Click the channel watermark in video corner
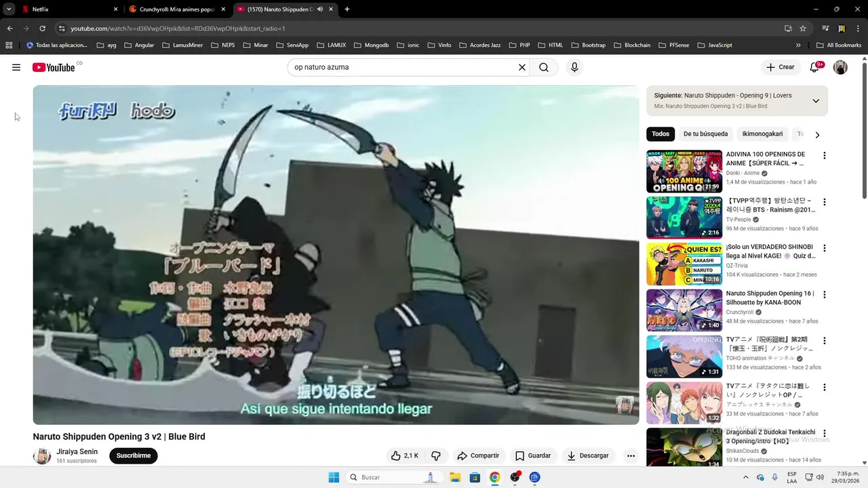The height and width of the screenshot is (488, 868). [x=624, y=405]
